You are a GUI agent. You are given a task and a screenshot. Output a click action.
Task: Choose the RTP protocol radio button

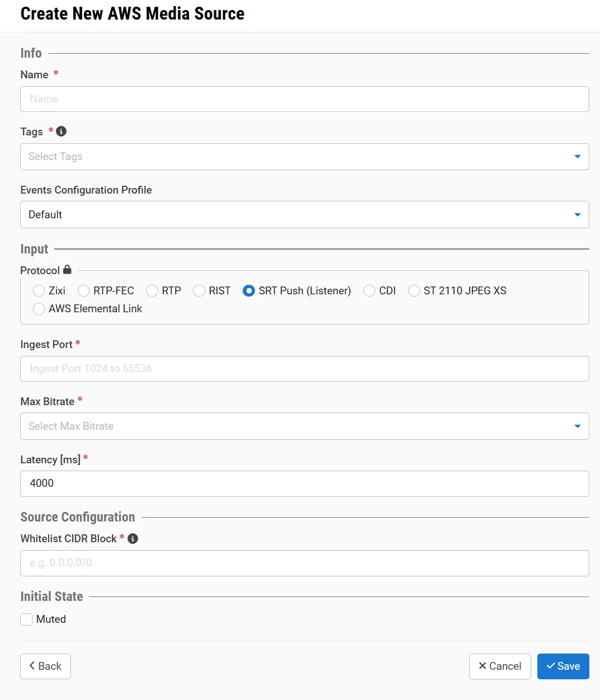152,291
